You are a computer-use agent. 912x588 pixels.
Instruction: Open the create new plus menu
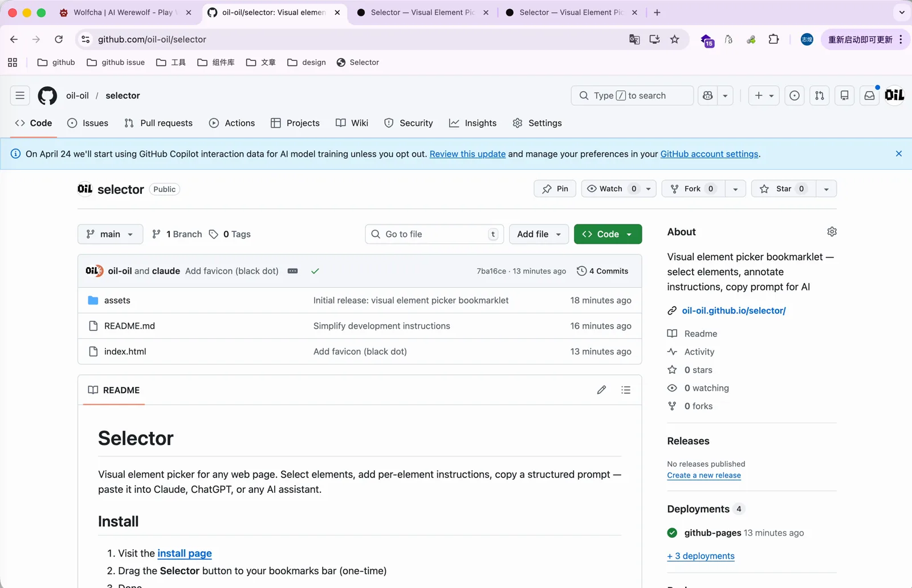(x=764, y=96)
